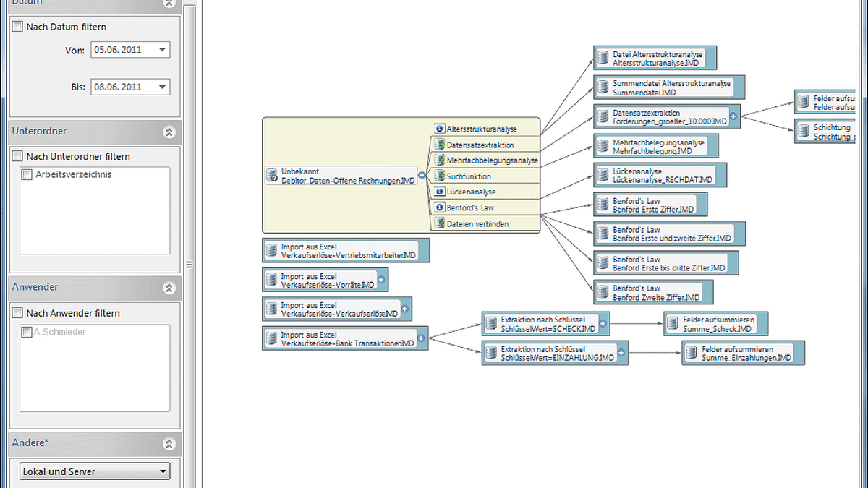The height and width of the screenshot is (488, 868).
Task: Click the database icon of Benford Erste und zweite Ziffer.IMD
Action: click(603, 234)
